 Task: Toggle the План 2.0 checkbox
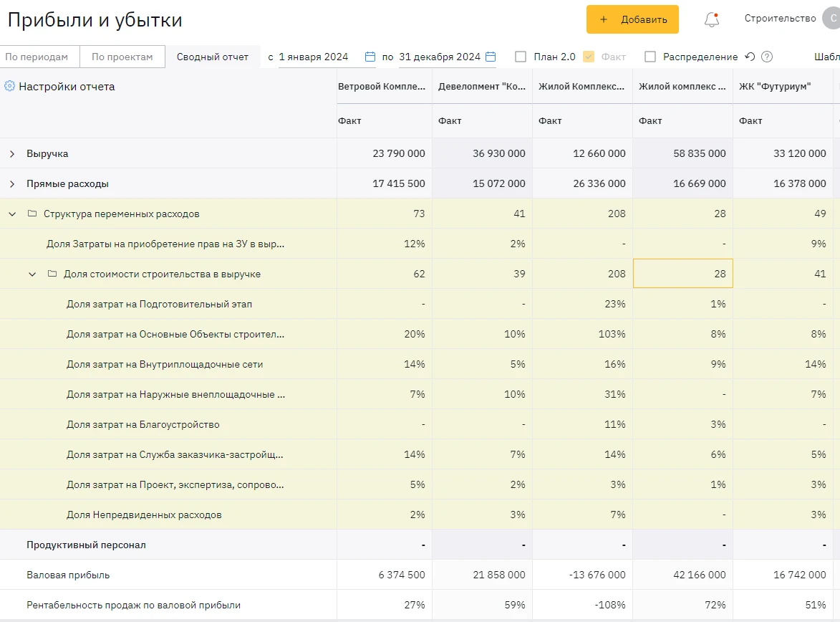pos(520,57)
